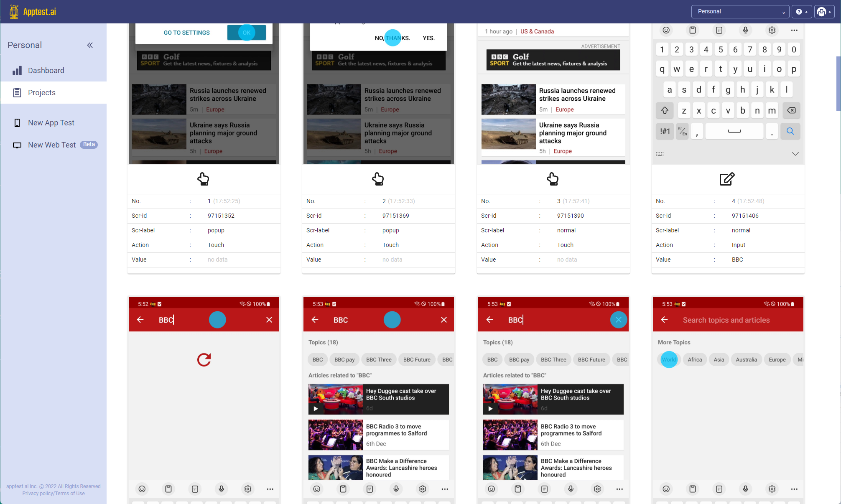This screenshot has height=504, width=841.
Task: Click the scr-id value 97151390
Action: click(x=571, y=216)
